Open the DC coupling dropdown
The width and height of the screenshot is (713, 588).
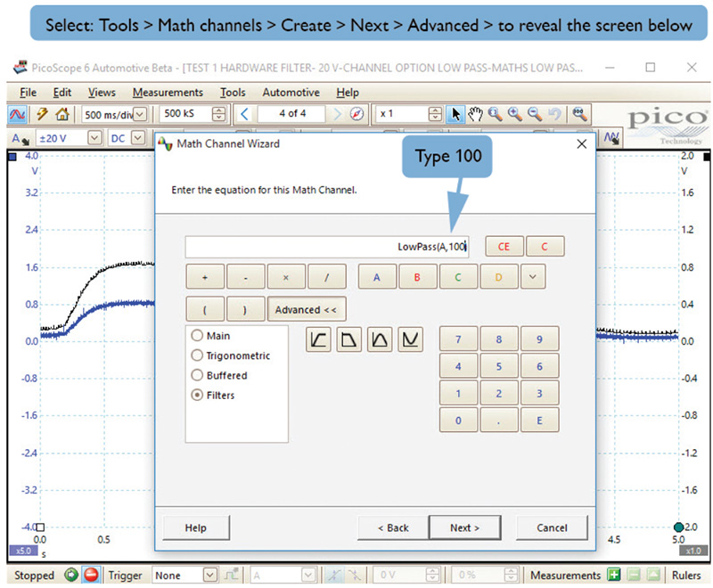click(x=138, y=138)
